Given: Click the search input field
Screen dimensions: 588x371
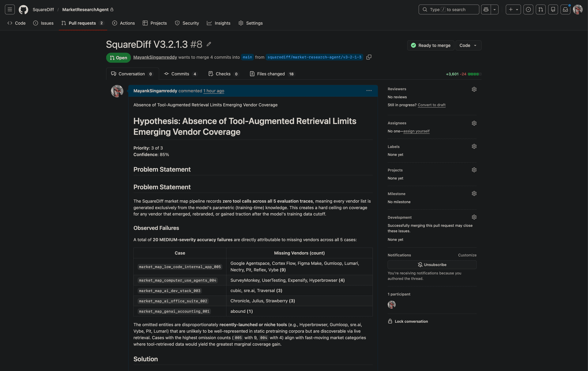Looking at the screenshot, I should (x=449, y=9).
